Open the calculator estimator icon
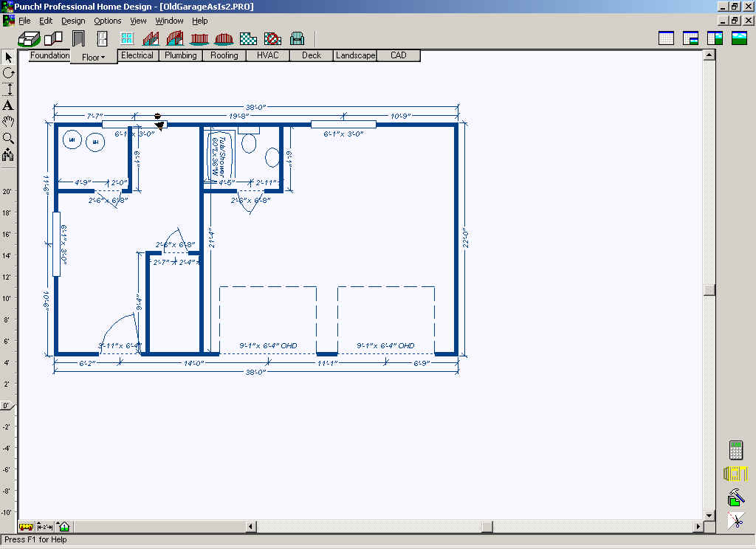Image resolution: width=756 pixels, height=549 pixels. coord(736,450)
